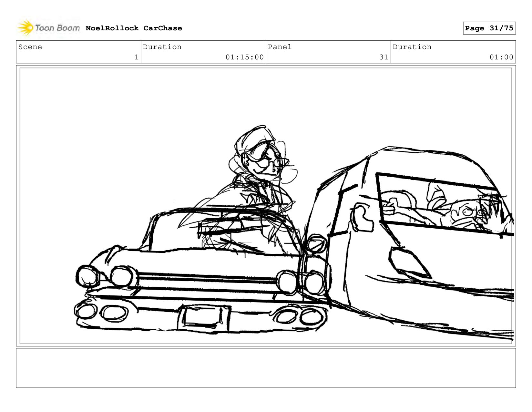This screenshot has height=412, width=532.
Task: Click the 'Panel' header label
Action: click(x=280, y=47)
